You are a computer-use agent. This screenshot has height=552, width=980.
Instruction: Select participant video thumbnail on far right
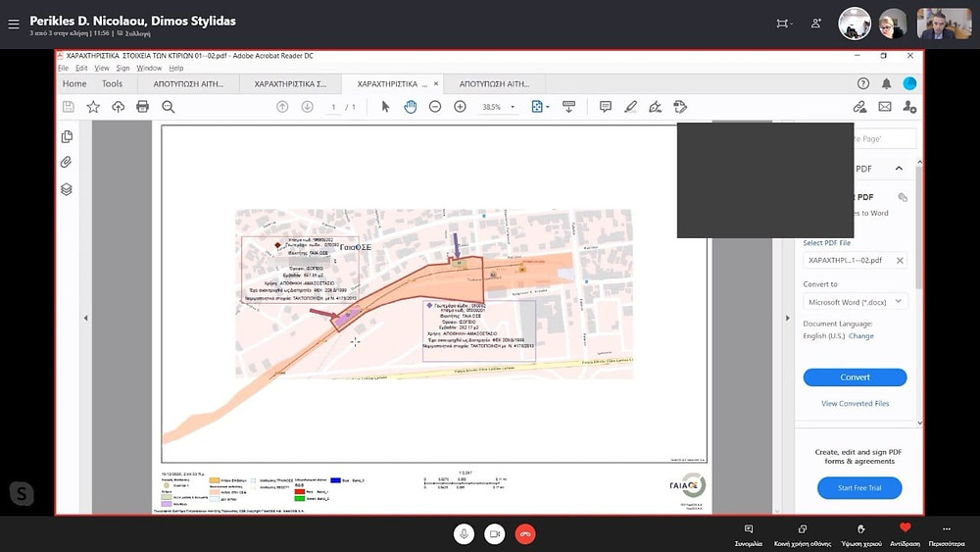[x=944, y=24]
